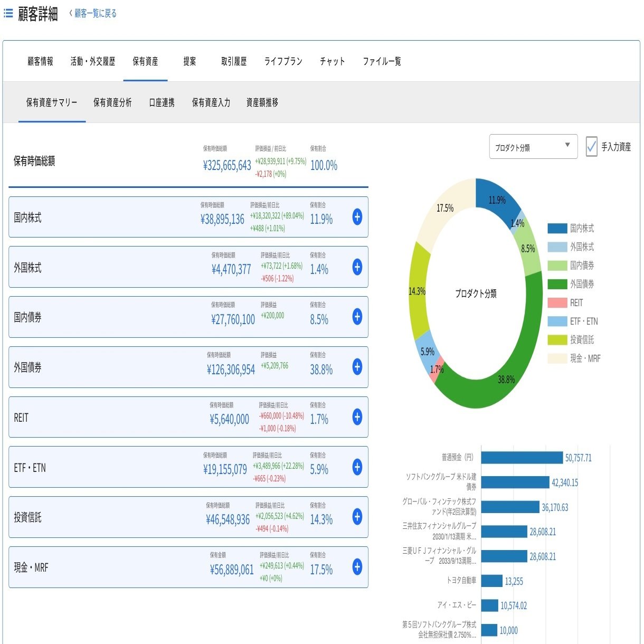Image resolution: width=644 pixels, height=644 pixels.
Task: Click the 普通預金 (円) bar 50,757.71
Action: 522,458
